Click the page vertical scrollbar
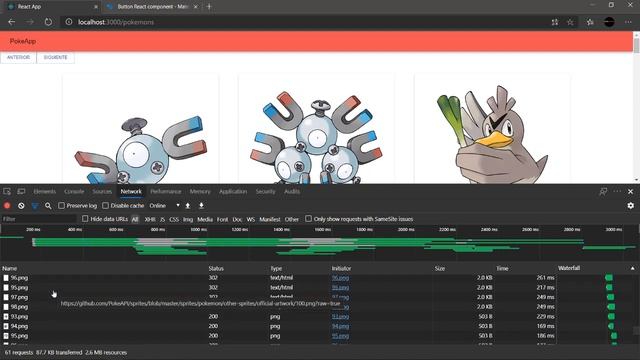This screenshot has height=360, width=640. coord(636,107)
